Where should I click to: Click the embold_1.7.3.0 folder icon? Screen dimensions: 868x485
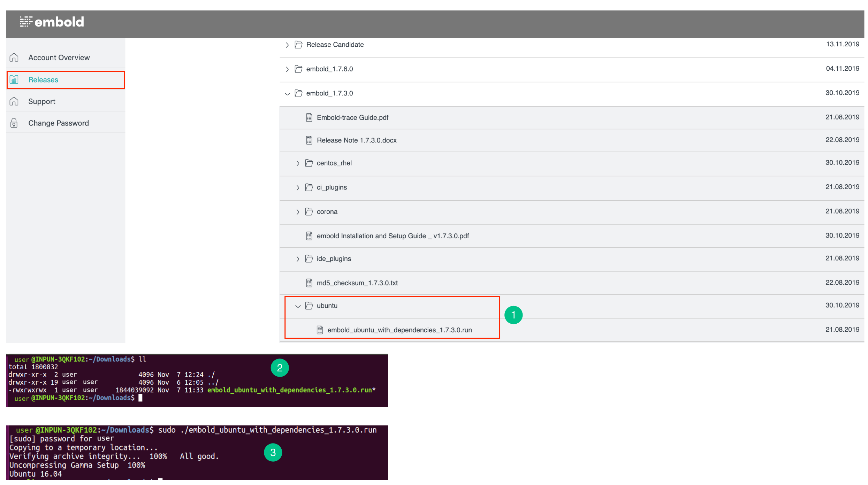point(298,93)
